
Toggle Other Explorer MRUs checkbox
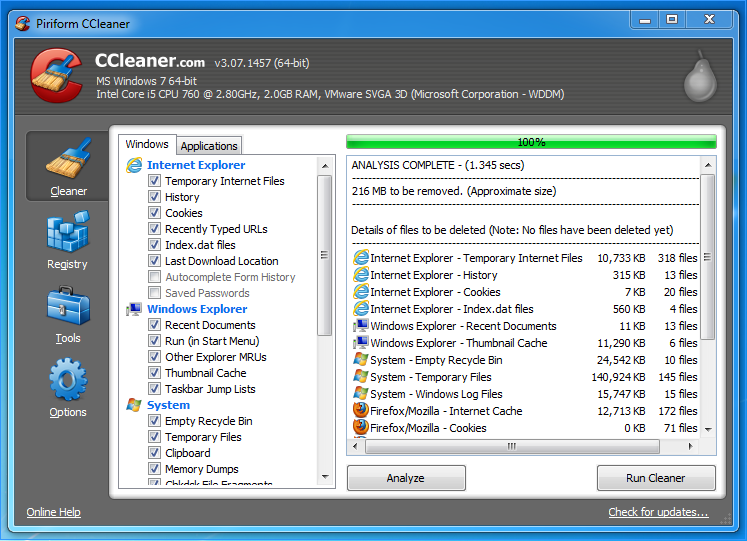(x=154, y=357)
